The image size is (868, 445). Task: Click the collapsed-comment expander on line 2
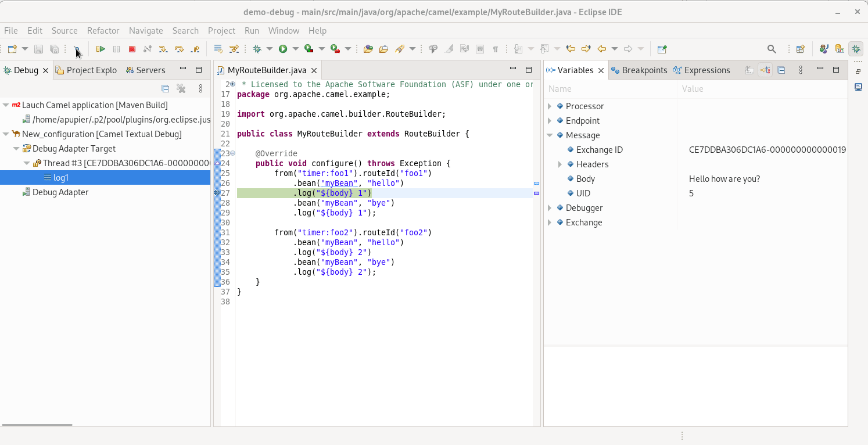click(x=232, y=84)
